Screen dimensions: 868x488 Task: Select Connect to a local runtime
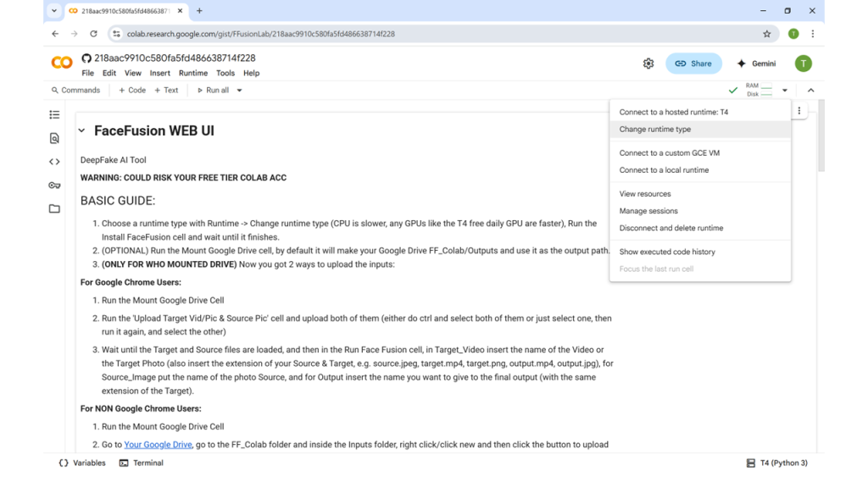pos(700,169)
